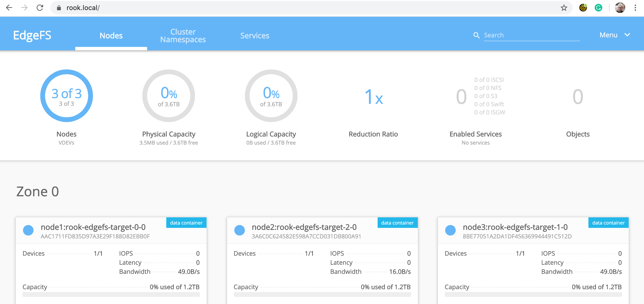Click the browser back arrow
644x304 pixels.
click(x=9, y=8)
